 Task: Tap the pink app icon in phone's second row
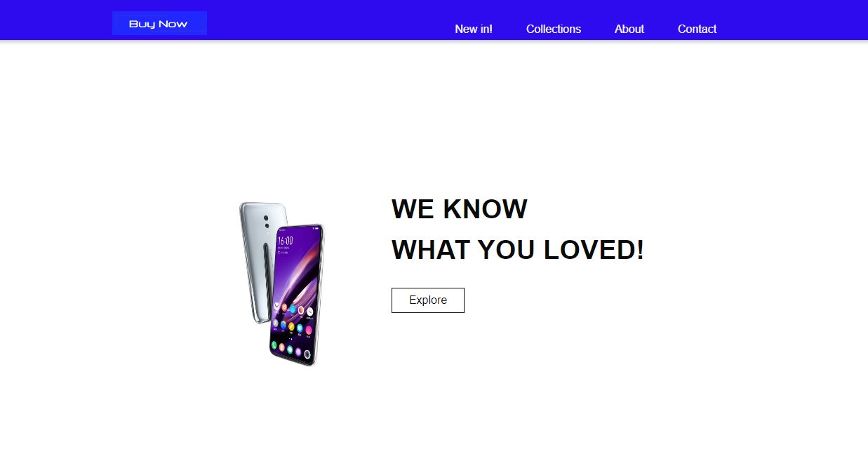pyautogui.click(x=309, y=330)
